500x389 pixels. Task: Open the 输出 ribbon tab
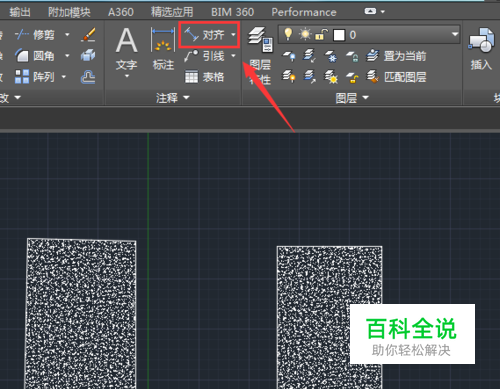[x=20, y=12]
